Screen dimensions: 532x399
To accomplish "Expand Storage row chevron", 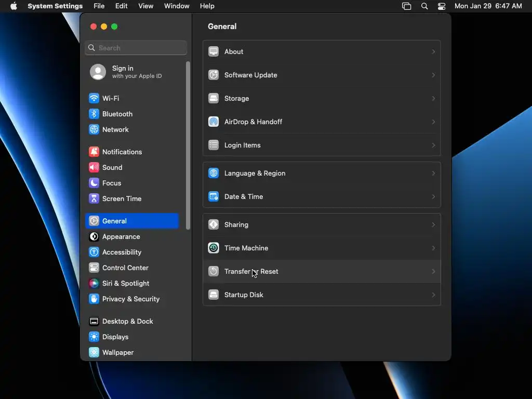I will tap(433, 99).
